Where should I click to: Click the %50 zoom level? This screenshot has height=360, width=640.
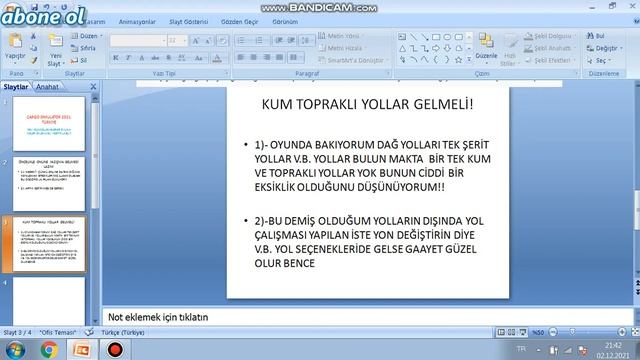tap(538, 333)
